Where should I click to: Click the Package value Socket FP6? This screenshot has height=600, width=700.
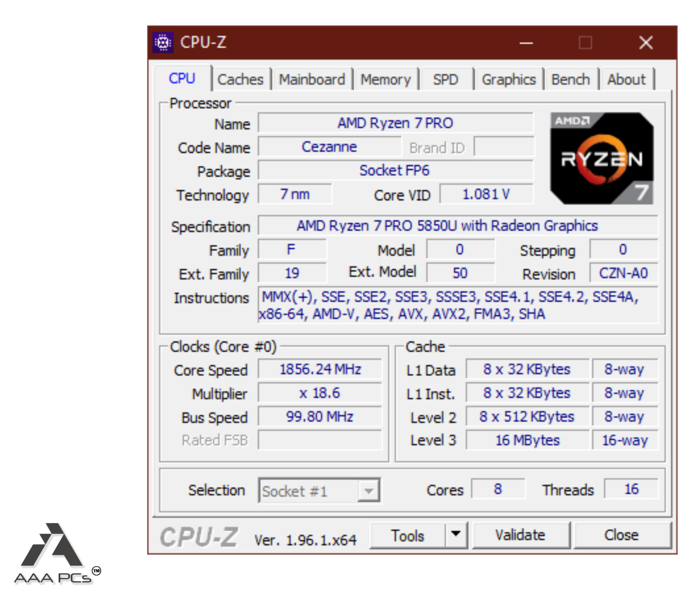tap(395, 170)
